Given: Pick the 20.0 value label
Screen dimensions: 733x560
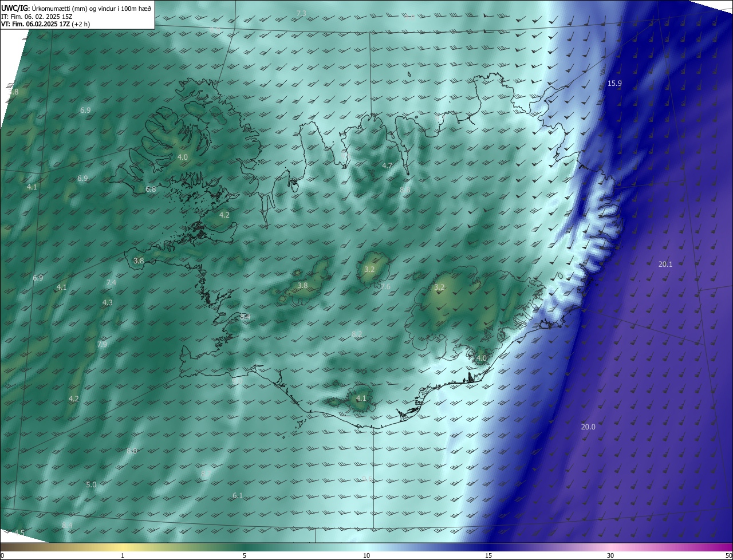Looking at the screenshot, I should tap(588, 427).
